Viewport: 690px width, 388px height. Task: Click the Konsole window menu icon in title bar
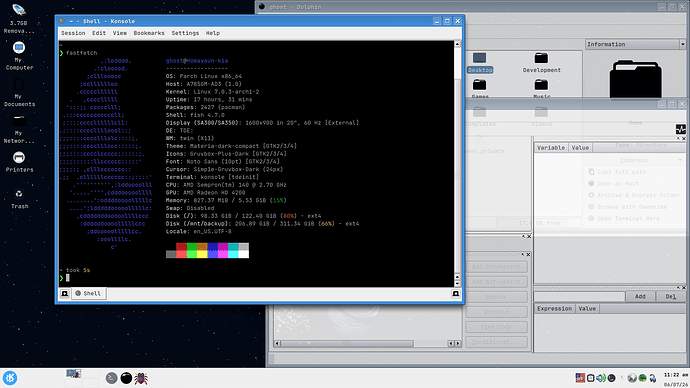click(x=62, y=21)
